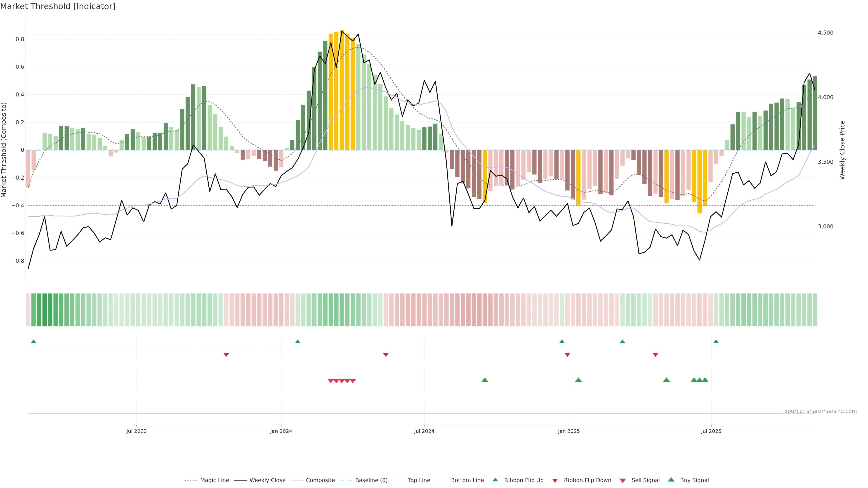Image resolution: width=868 pixels, height=488 pixels.
Task: Click the Ribbon Flip Up legend triangle icon
Action: tap(495, 480)
